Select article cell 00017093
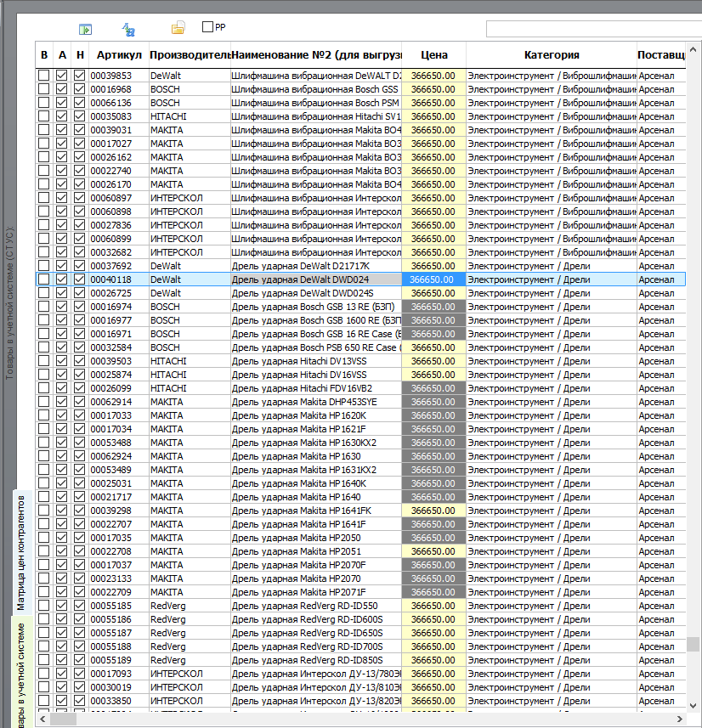Image resolution: width=702 pixels, height=728 pixels. (119, 674)
